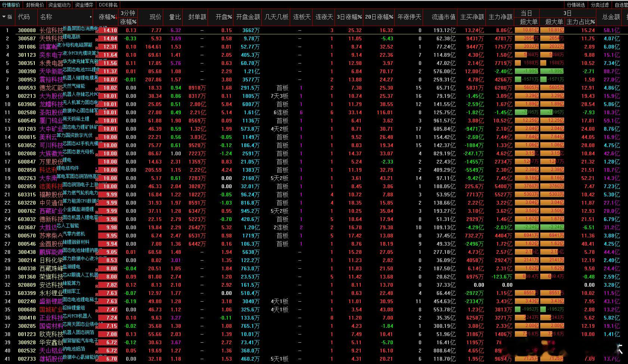Image resolution: width=628 pixels, height=364 pixels.
Task: Select the stock 盛新锂能
Action: pyautogui.click(x=51, y=301)
